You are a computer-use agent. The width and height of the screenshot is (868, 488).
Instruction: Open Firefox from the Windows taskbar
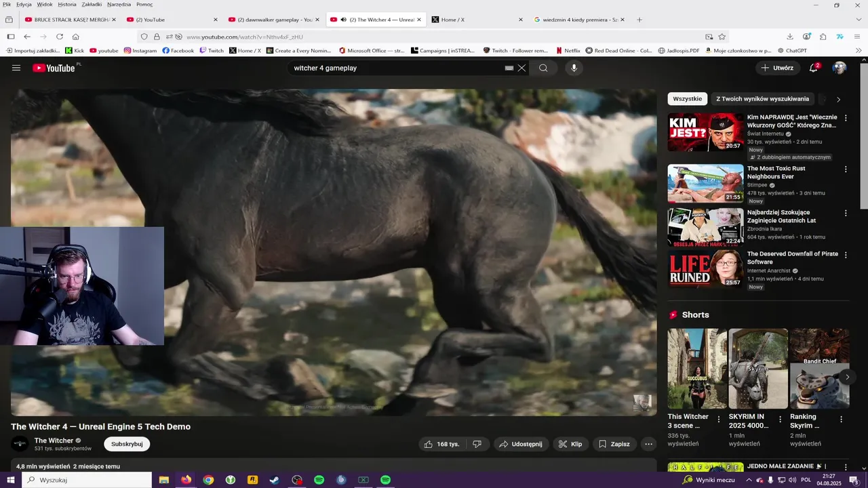click(x=186, y=480)
